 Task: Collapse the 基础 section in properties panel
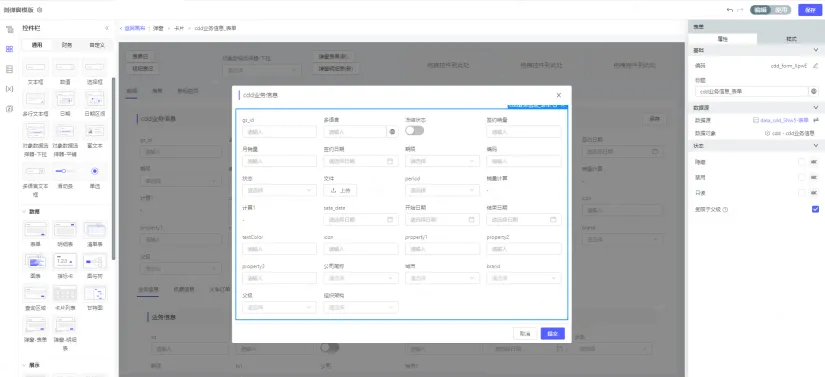(x=816, y=50)
